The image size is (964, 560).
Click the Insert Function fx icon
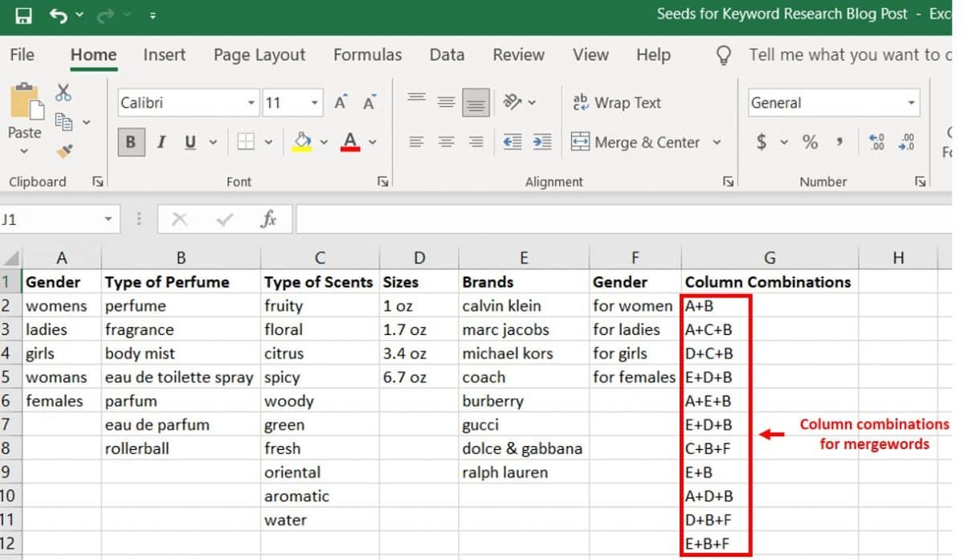point(268,219)
